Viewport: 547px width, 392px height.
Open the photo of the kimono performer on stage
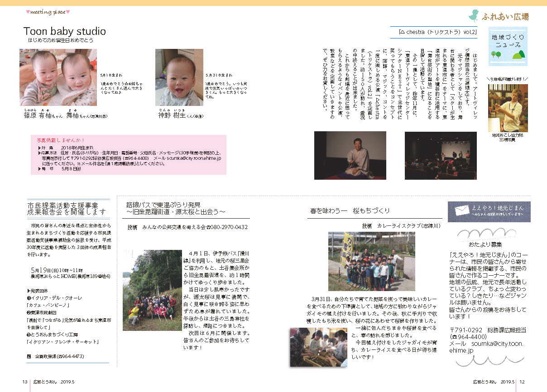[x=350, y=155]
